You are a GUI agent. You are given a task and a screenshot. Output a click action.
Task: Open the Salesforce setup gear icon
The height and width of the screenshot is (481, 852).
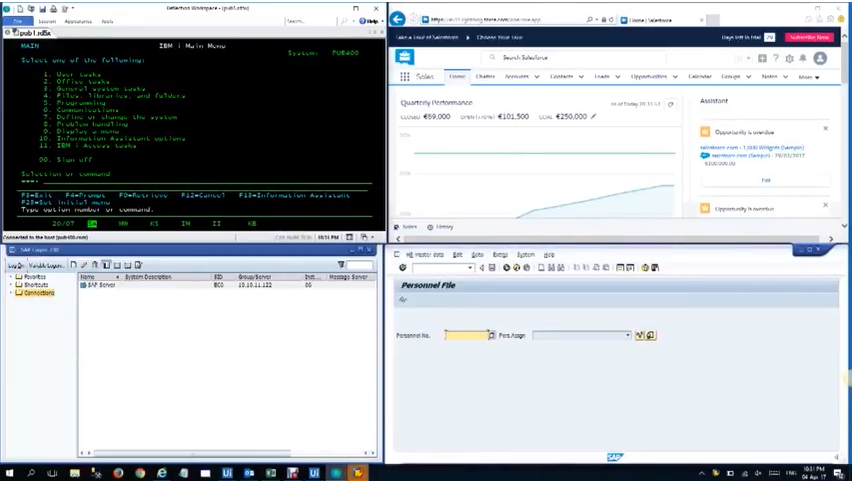pos(789,58)
